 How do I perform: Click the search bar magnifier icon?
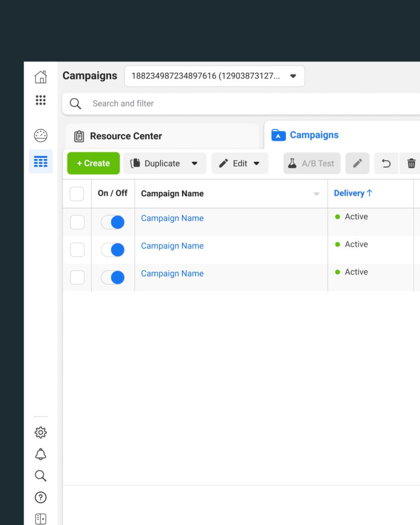tap(75, 104)
